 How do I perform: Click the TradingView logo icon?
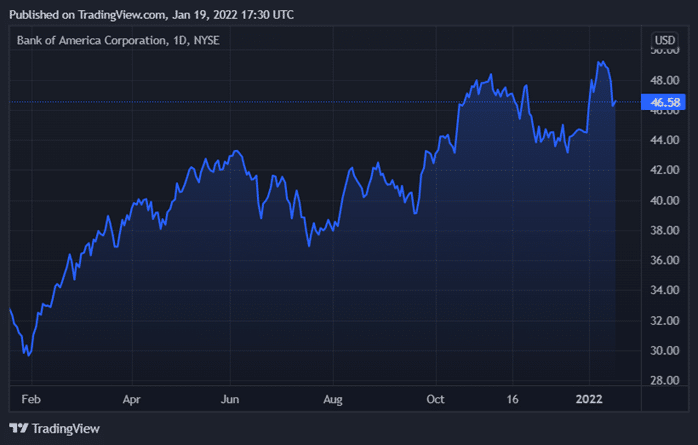tap(19, 429)
